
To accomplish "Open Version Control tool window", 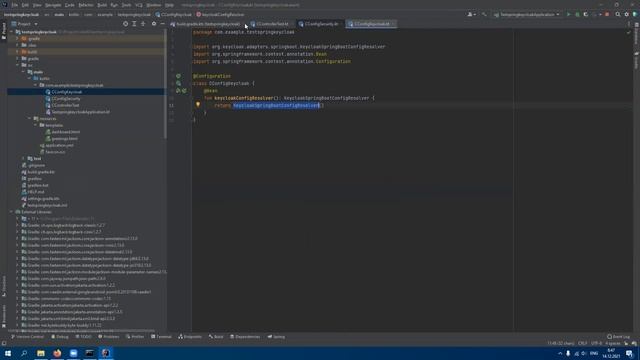I will (27, 337).
